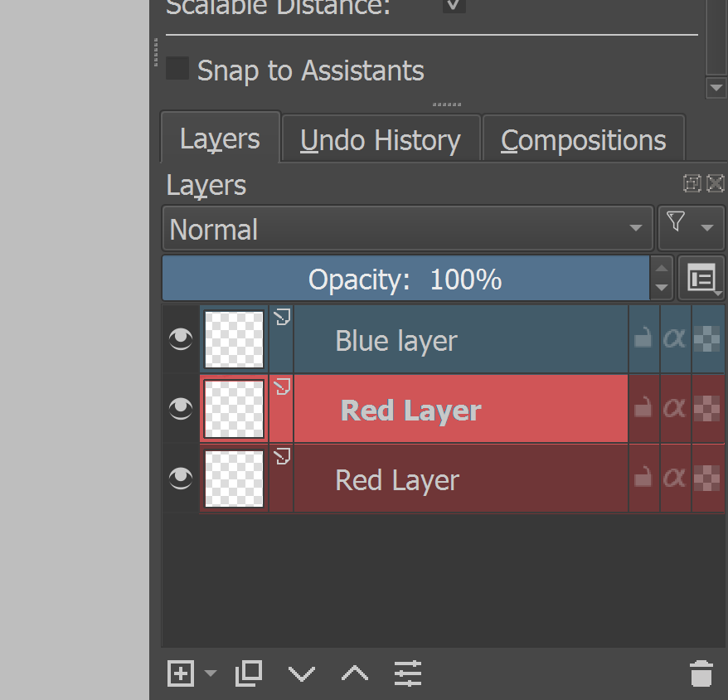Toggle the lock on Blue layer
Image resolution: width=728 pixels, height=700 pixels.
(x=643, y=339)
